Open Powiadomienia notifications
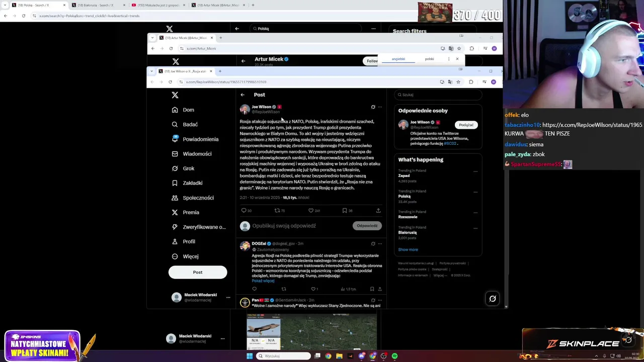Image resolution: width=644 pixels, height=362 pixels. coord(195,139)
